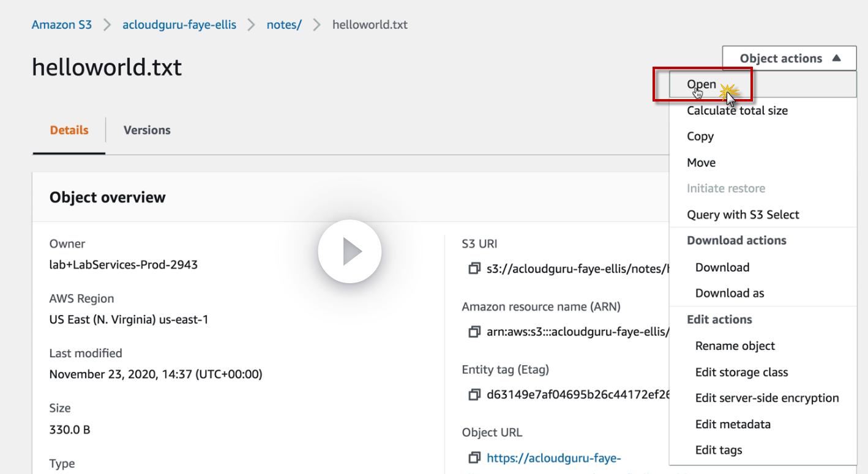Choose Edit storage class
Screen dimensions: 868x474
point(763,372)
